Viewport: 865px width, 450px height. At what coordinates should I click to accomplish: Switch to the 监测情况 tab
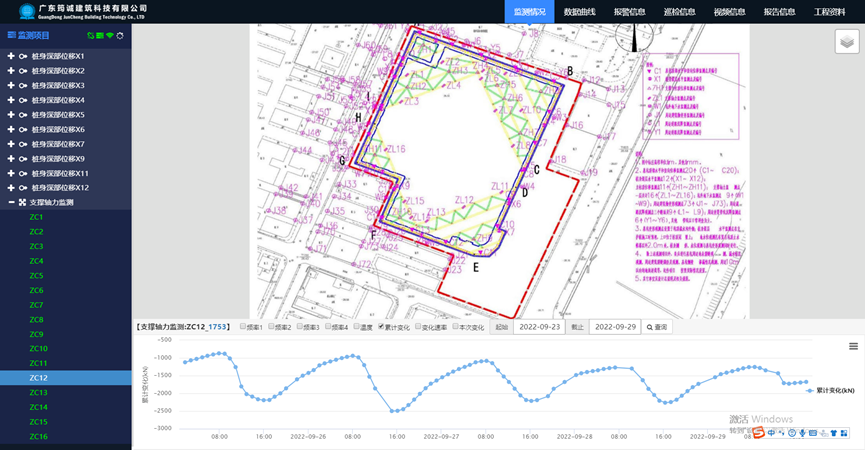[530, 12]
